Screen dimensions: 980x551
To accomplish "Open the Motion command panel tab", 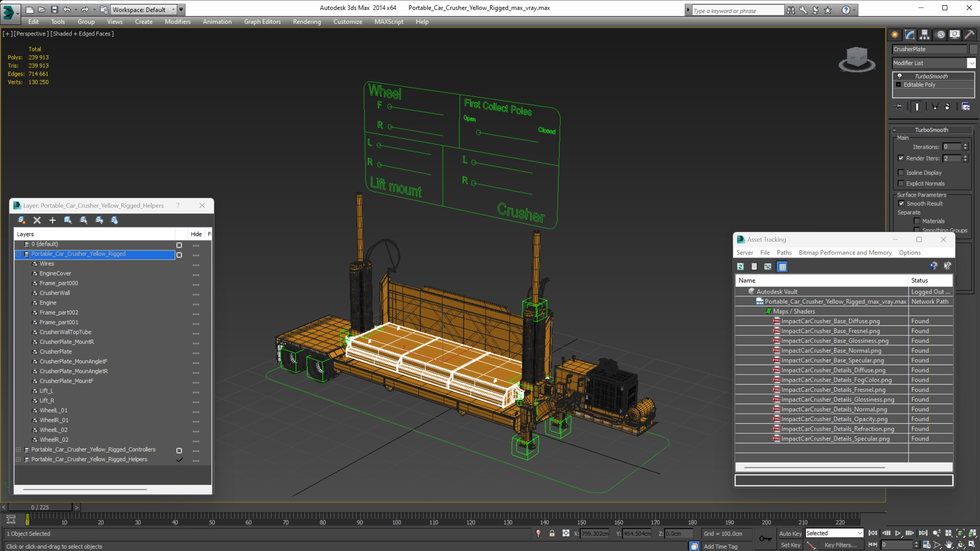I will [940, 35].
